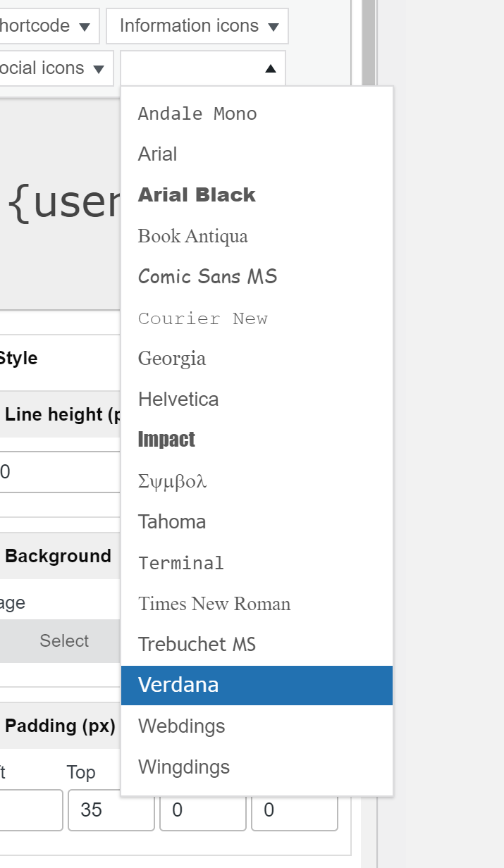Choose the Symbol font entry
Image resolution: width=504 pixels, height=868 pixels.
257,481
